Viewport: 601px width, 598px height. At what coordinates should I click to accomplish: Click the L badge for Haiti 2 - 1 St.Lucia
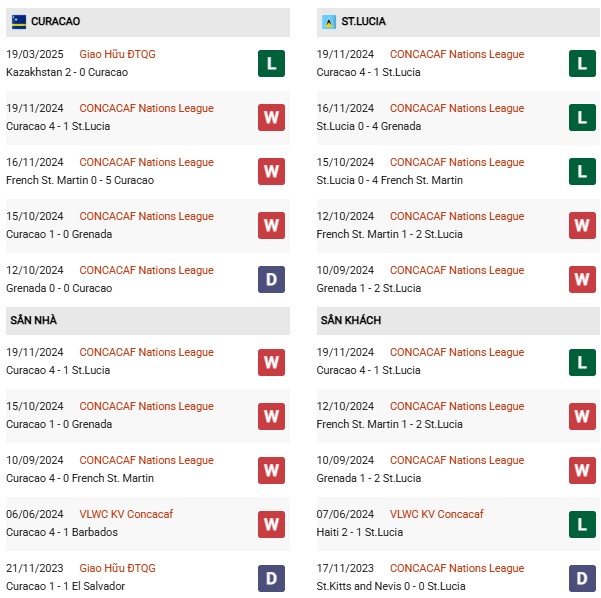tap(582, 523)
